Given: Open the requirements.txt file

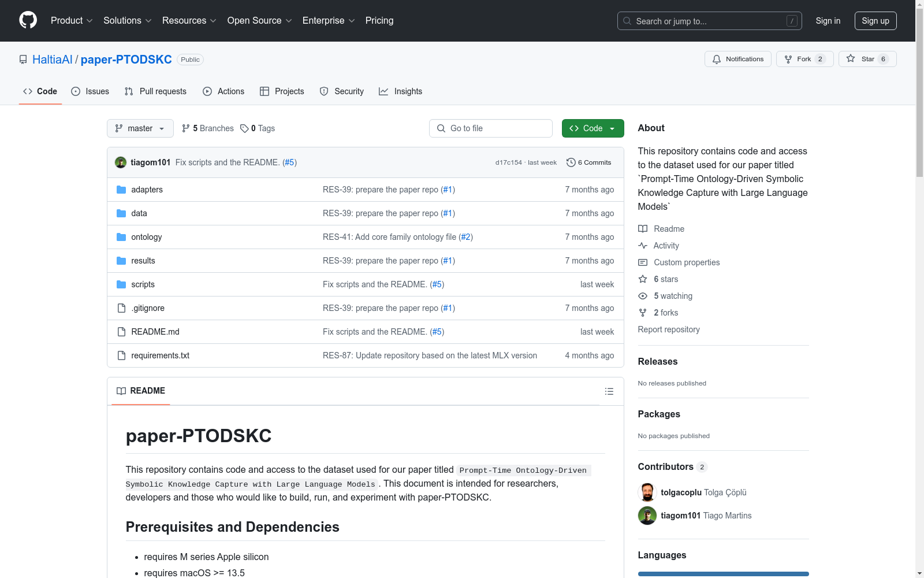Looking at the screenshot, I should point(161,355).
